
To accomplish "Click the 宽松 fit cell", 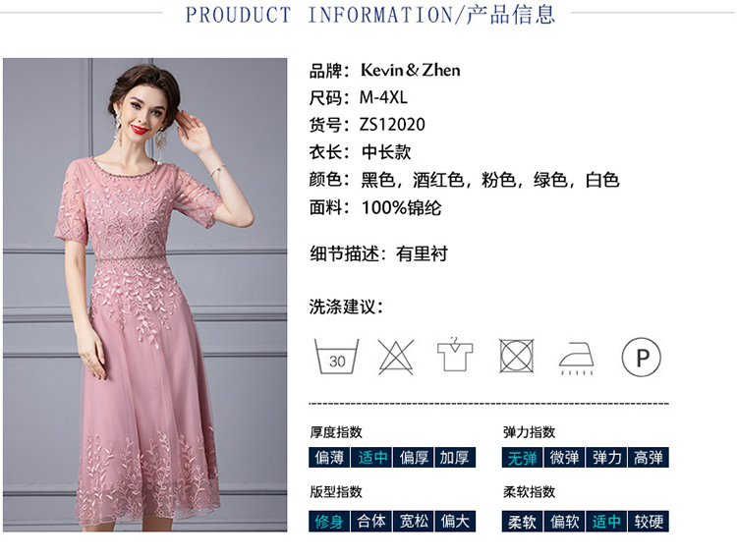I will pyautogui.click(x=414, y=522).
